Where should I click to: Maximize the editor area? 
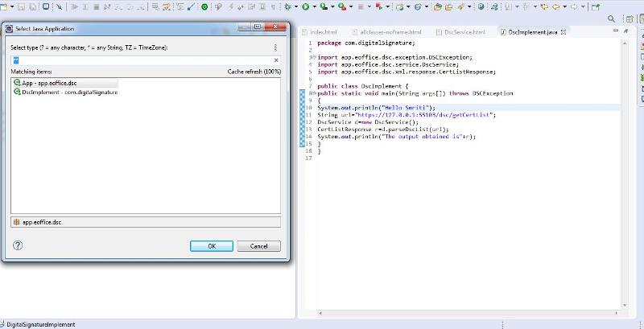click(x=626, y=31)
